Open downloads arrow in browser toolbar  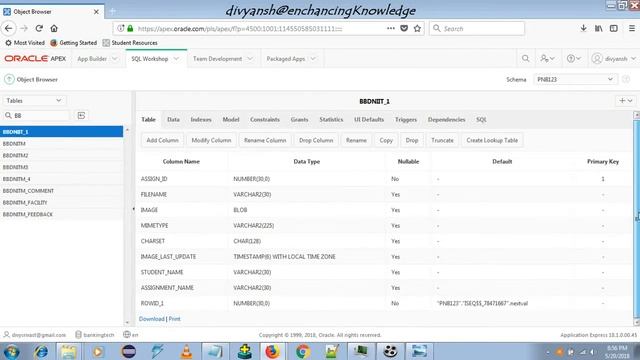[x=584, y=28]
